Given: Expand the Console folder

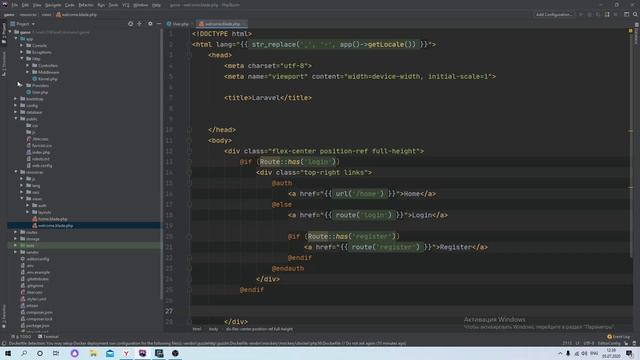Looking at the screenshot, I should tap(22, 46).
